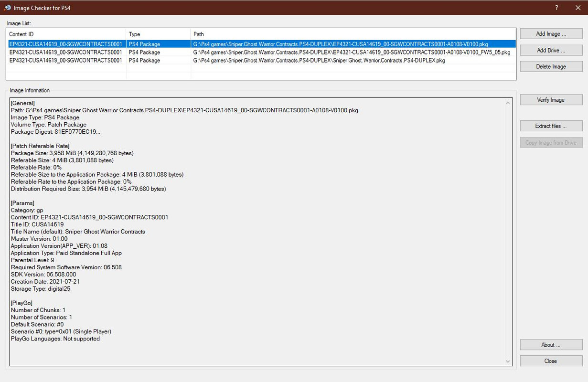Click the Distribution Required Size line

[88, 189]
